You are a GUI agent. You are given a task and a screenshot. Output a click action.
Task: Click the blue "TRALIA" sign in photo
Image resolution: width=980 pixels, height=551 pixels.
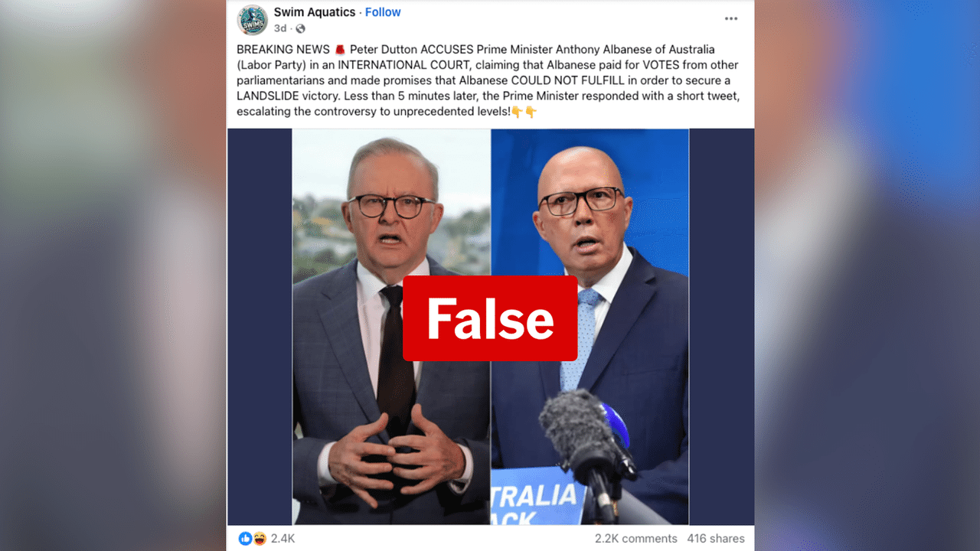coord(536,501)
